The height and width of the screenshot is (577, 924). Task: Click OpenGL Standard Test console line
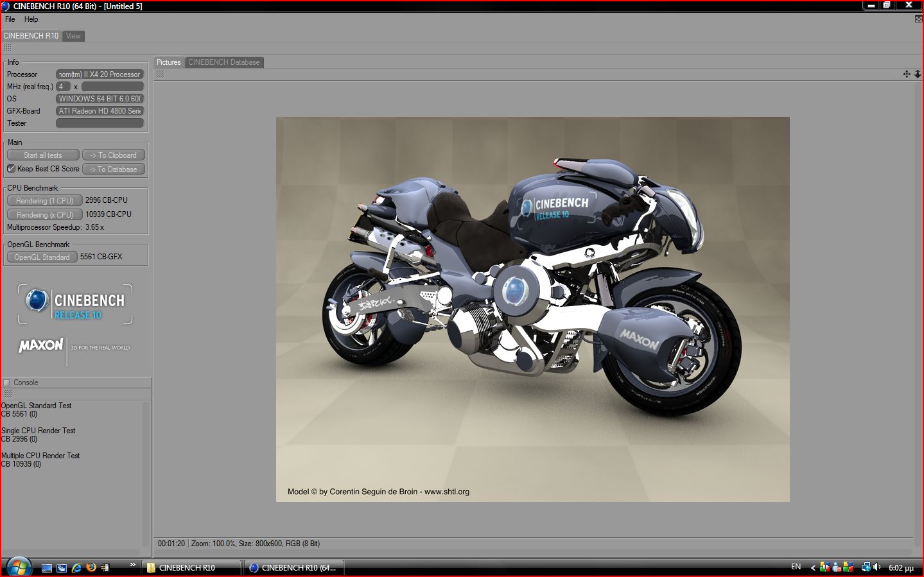(x=36, y=406)
